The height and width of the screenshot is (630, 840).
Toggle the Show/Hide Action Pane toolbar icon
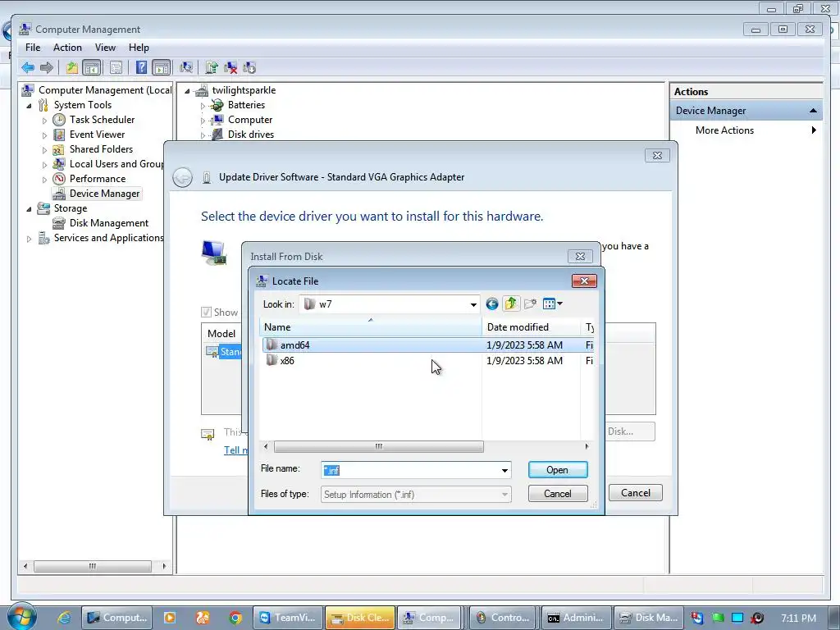(162, 67)
